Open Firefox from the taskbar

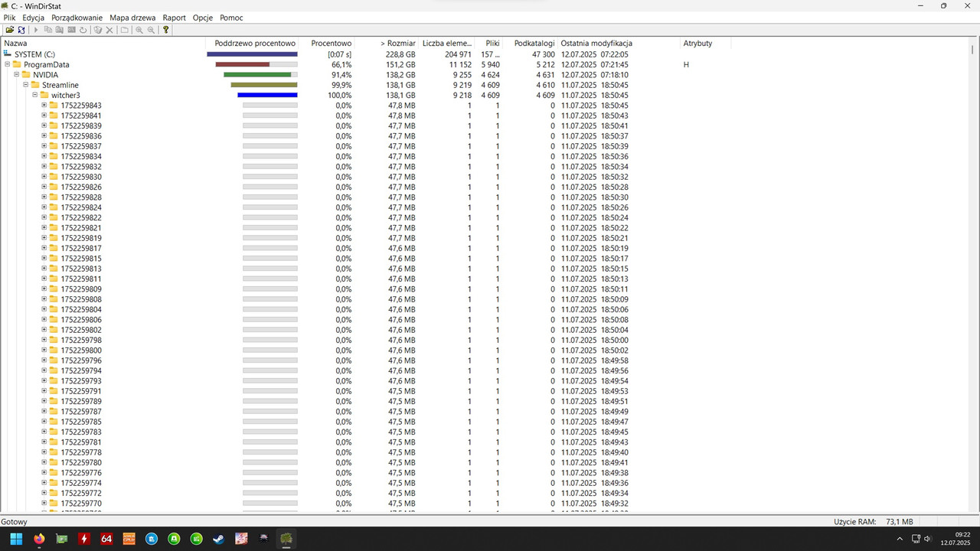(39, 539)
